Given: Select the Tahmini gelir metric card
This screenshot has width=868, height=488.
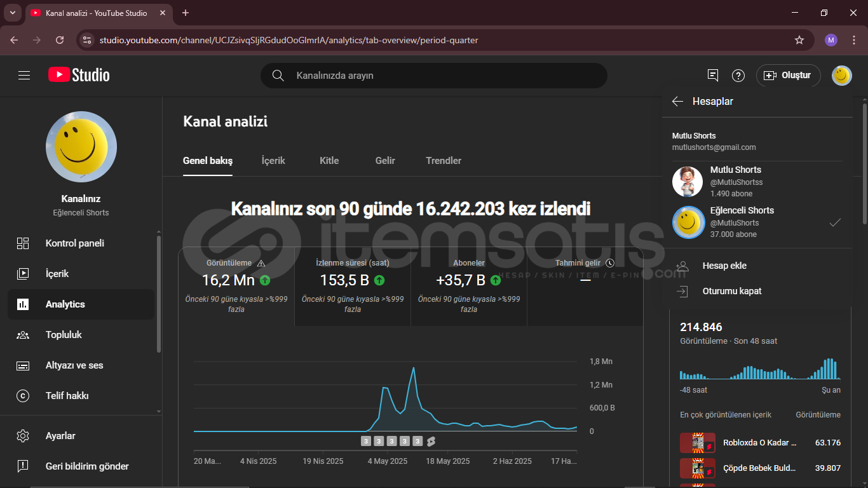Looking at the screenshot, I should click(585, 287).
